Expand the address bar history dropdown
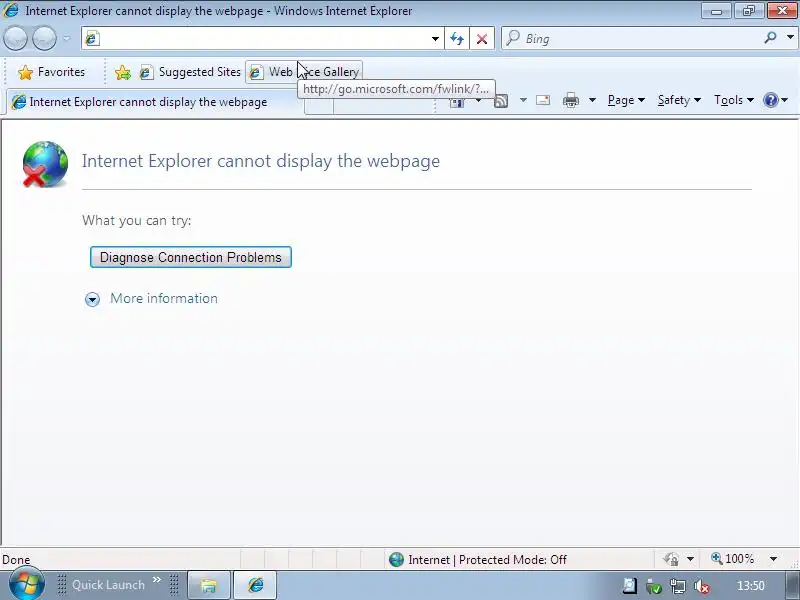Screen dimensions: 800x600 tap(435, 38)
